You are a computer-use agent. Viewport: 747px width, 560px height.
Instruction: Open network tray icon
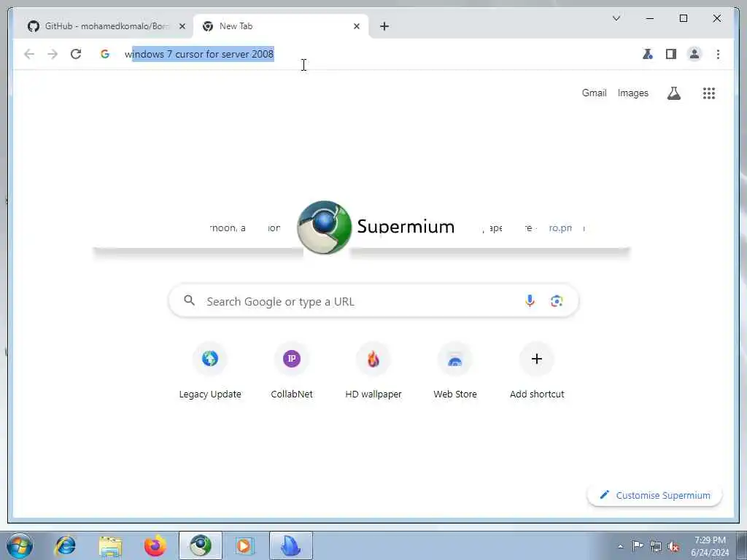[656, 546]
